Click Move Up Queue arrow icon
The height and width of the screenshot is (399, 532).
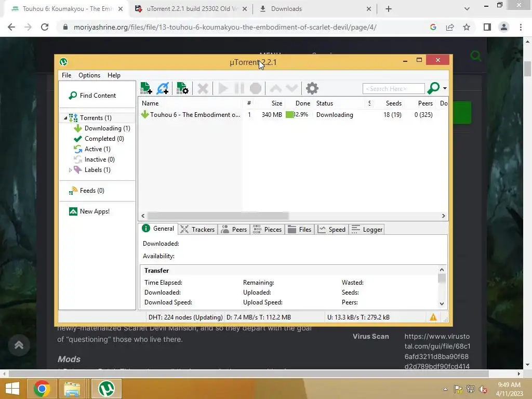pos(275,88)
